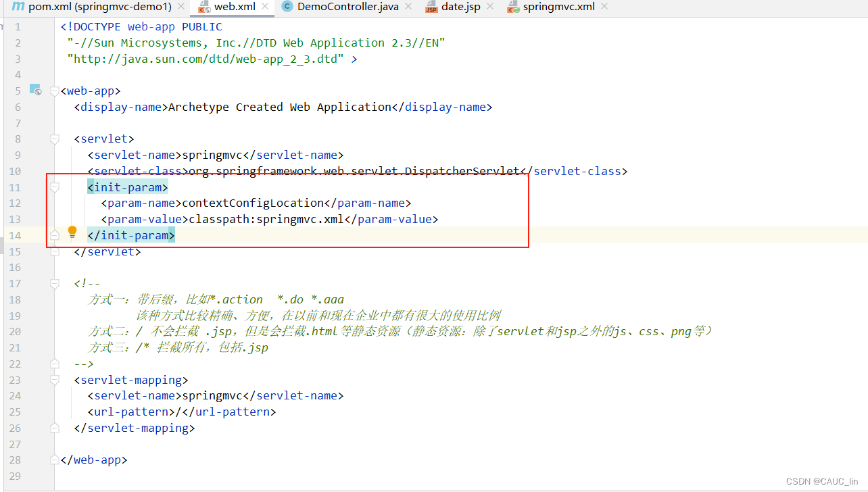The height and width of the screenshot is (492, 868).
Task: Click the Spring icon on springmvc.xml tab
Action: click(512, 7)
